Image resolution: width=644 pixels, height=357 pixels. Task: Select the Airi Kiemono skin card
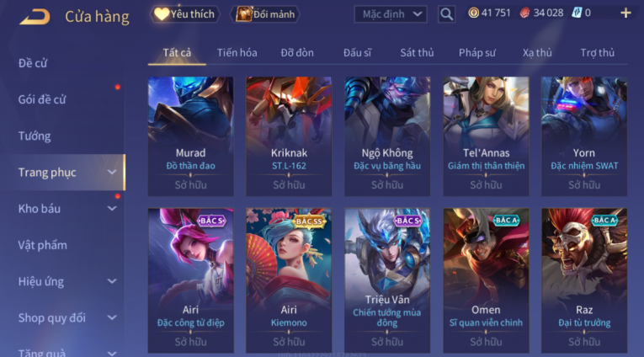point(289,280)
